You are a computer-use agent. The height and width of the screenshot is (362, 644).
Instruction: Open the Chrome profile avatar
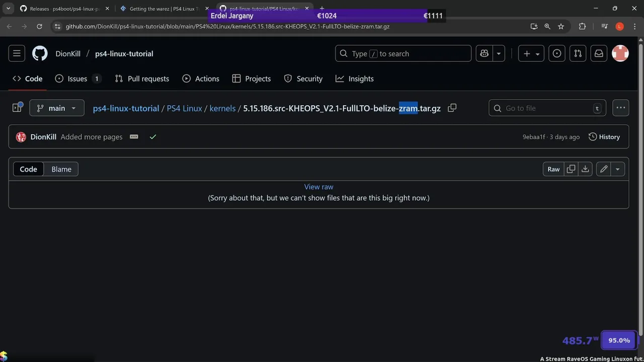619,26
